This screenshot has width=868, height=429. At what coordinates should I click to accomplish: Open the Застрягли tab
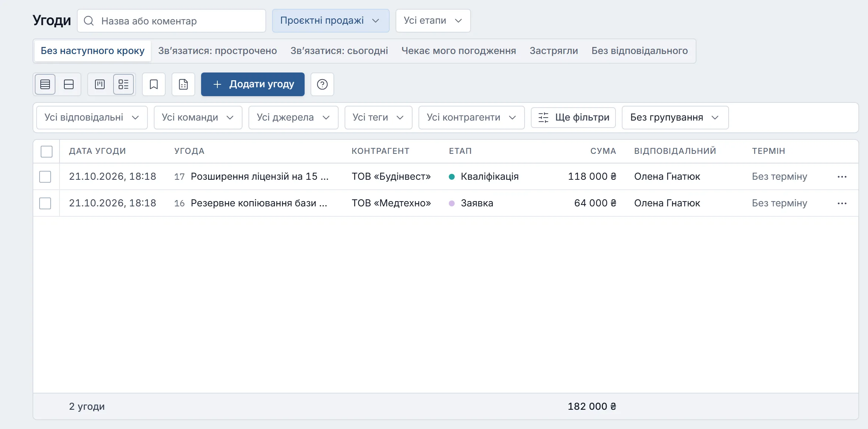(553, 51)
